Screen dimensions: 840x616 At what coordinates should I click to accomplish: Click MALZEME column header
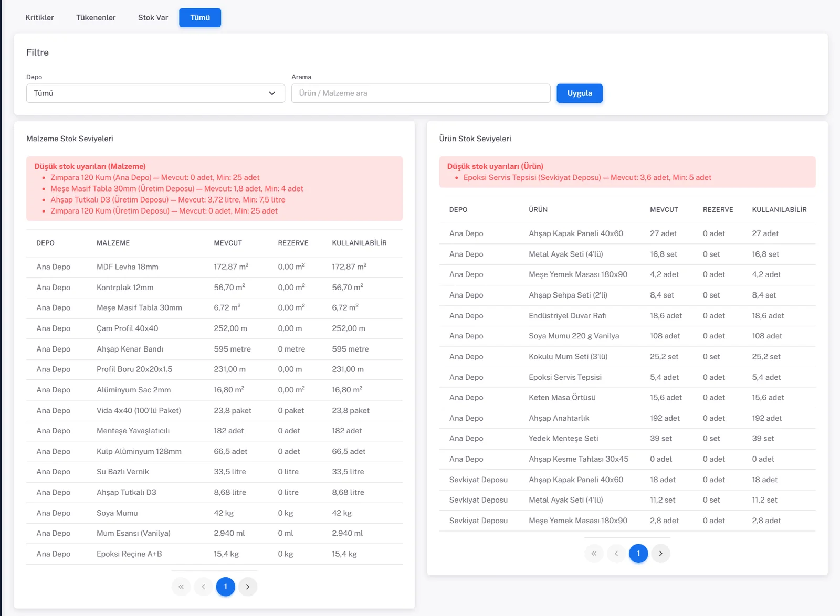113,243
